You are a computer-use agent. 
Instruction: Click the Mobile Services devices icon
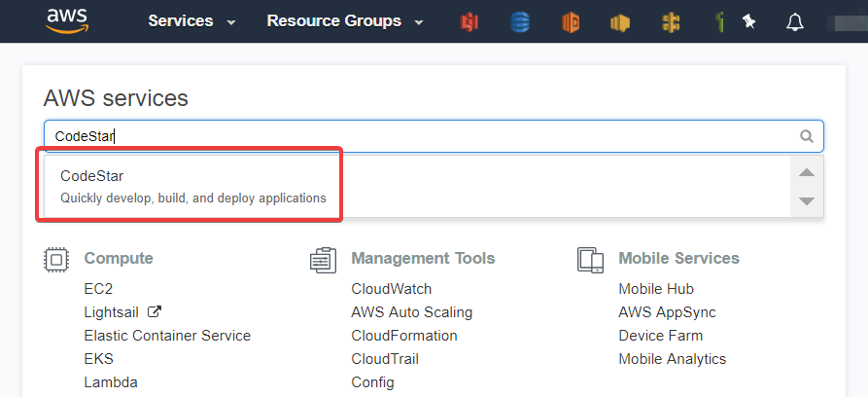590,260
